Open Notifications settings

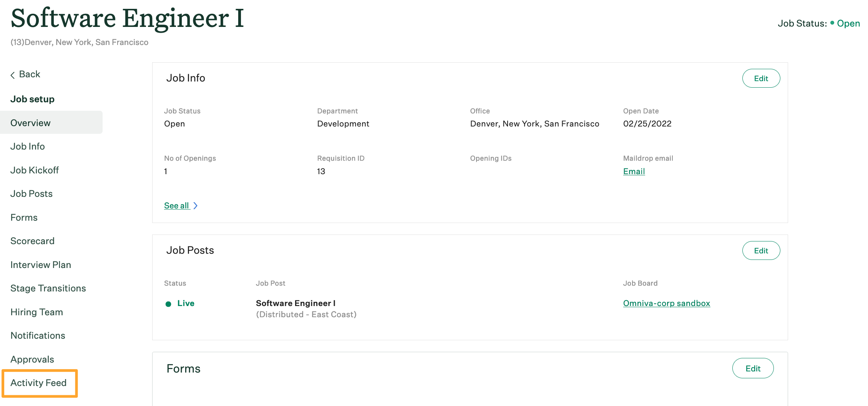[x=38, y=335]
